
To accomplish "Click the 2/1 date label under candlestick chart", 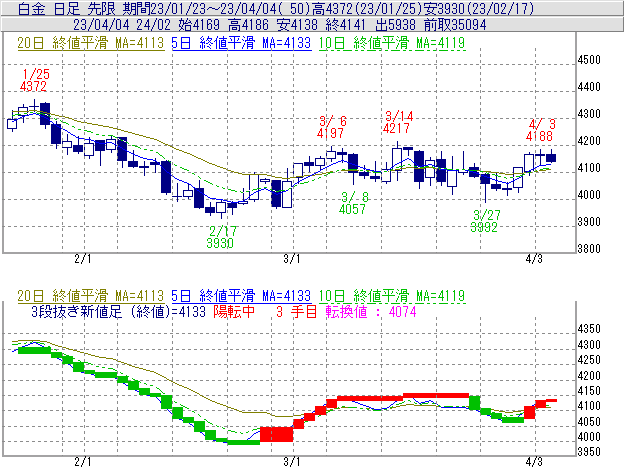I will point(83,259).
